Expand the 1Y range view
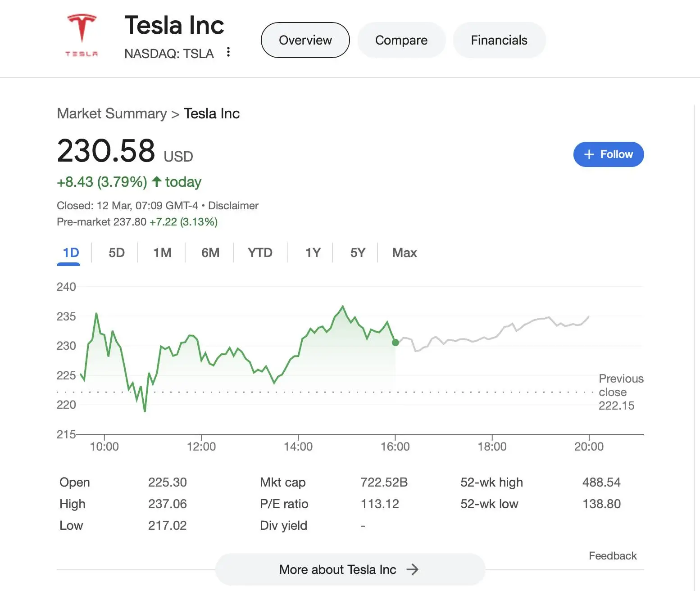This screenshot has height=591, width=700. 313,253
